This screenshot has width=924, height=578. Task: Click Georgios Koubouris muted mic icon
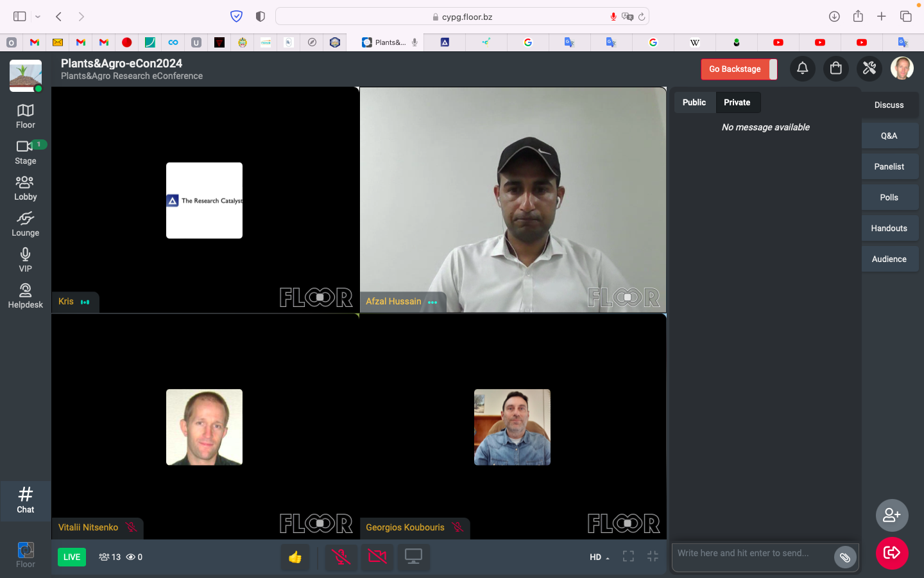458,527
